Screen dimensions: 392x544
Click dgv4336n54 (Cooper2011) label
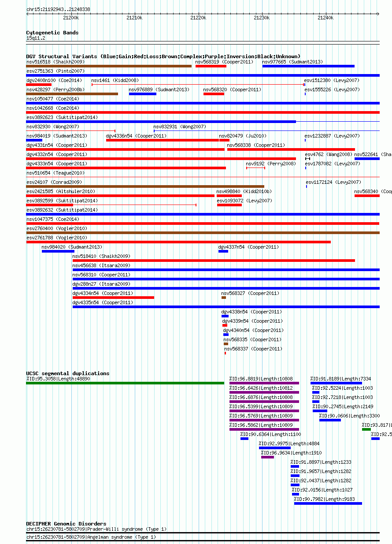(137, 136)
